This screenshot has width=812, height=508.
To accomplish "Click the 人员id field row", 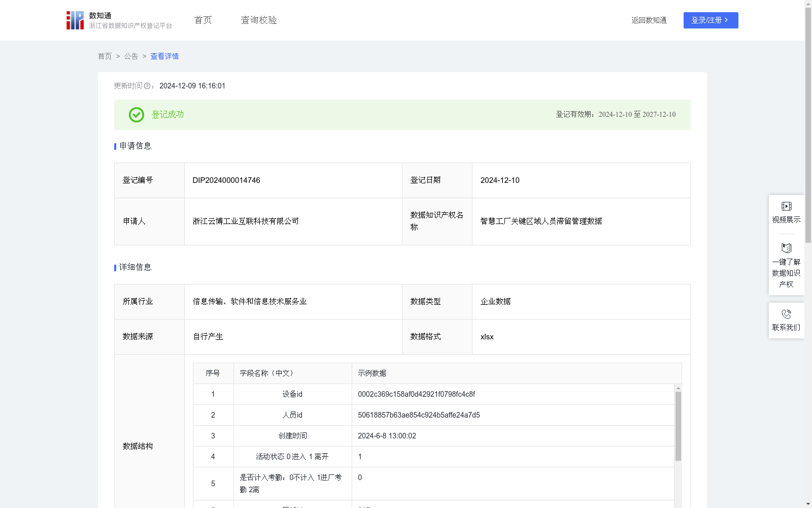I will (433, 415).
